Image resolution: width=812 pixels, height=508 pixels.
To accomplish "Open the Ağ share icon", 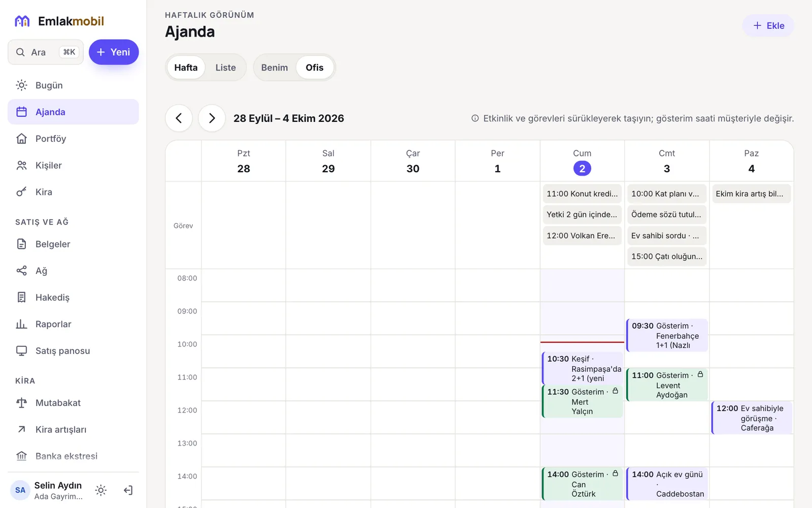I will point(21,271).
